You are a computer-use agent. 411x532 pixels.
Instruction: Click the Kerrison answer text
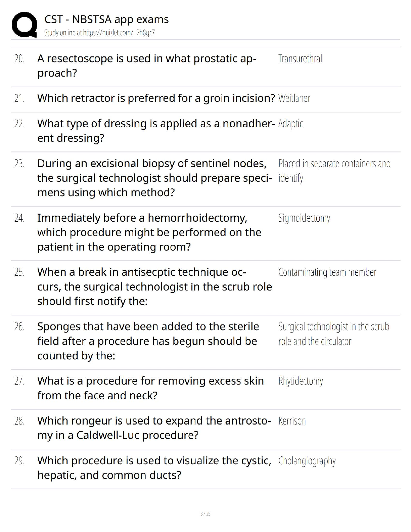point(292,421)
